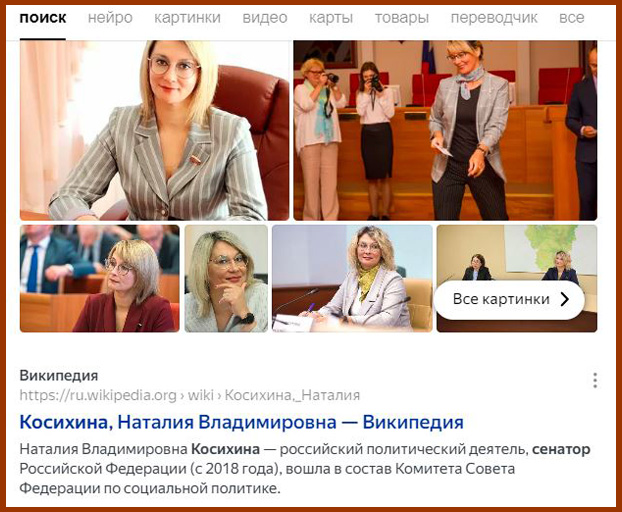Click Все картинки button
This screenshot has width=622, height=512.
pyautogui.click(x=509, y=299)
